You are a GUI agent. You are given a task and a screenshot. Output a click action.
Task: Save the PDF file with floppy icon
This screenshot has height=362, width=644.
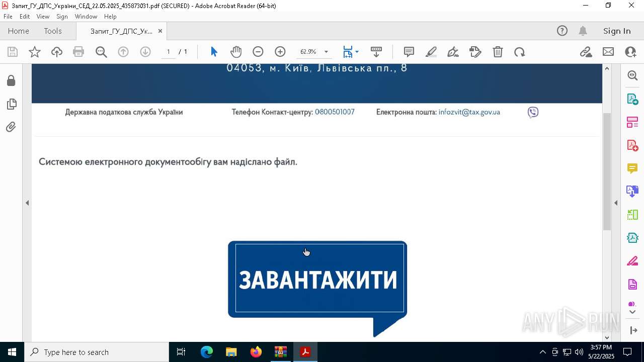pos(13,52)
